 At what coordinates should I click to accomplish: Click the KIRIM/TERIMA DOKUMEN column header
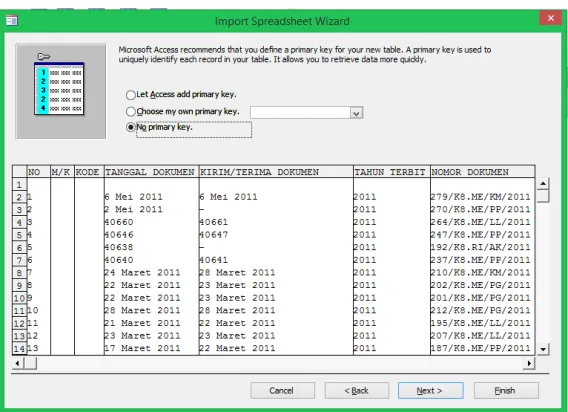(276, 172)
